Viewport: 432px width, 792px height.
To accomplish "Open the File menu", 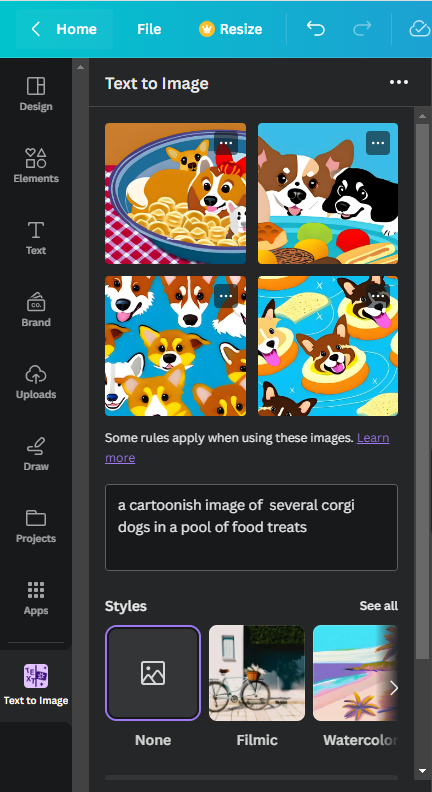I will pos(149,29).
